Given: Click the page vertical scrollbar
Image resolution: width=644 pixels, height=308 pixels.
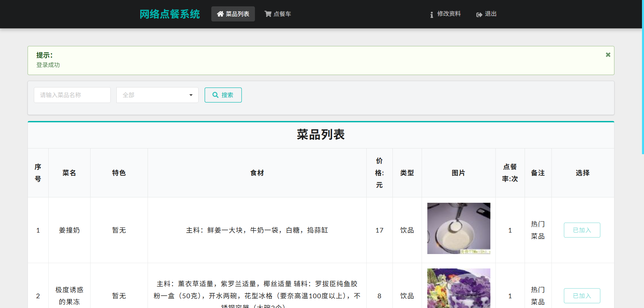Looking at the screenshot, I should 643,77.
